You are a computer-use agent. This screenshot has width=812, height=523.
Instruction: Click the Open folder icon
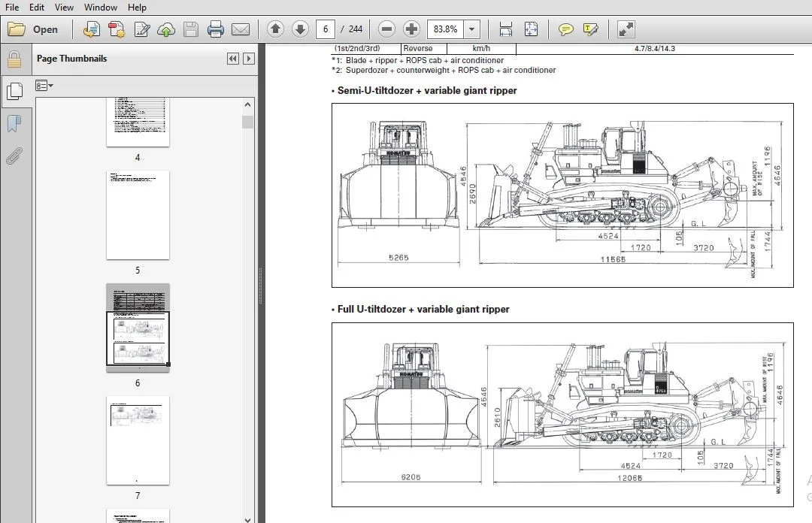(16, 29)
